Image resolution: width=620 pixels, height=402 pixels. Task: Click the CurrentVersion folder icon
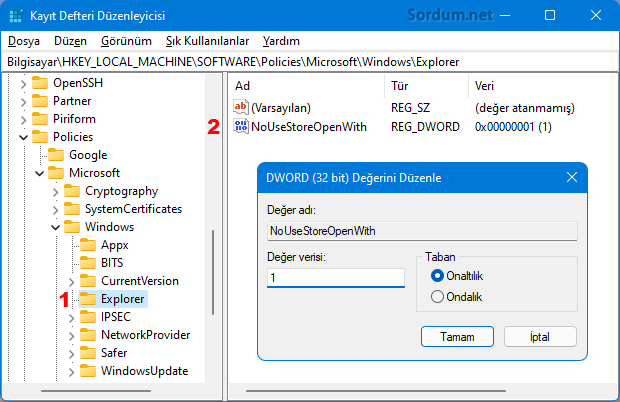click(x=88, y=281)
